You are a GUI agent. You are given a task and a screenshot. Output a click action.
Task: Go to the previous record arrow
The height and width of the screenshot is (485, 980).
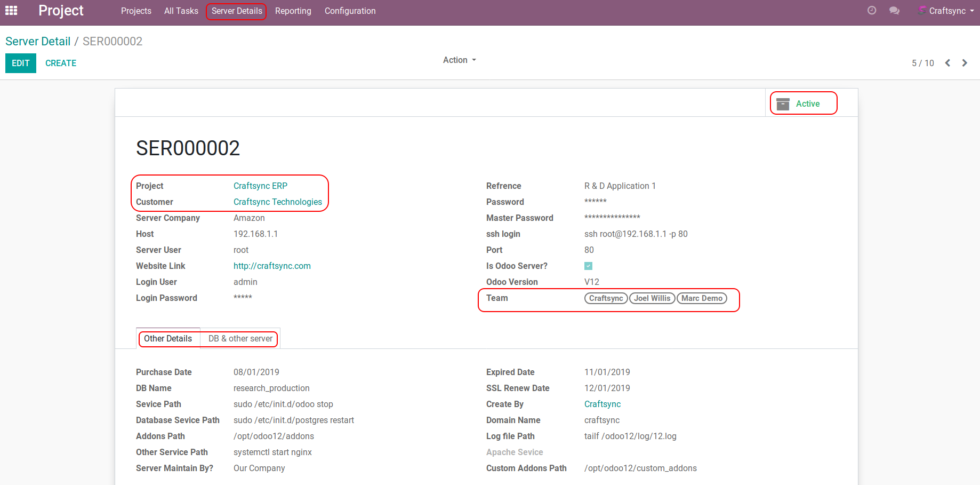pos(947,63)
